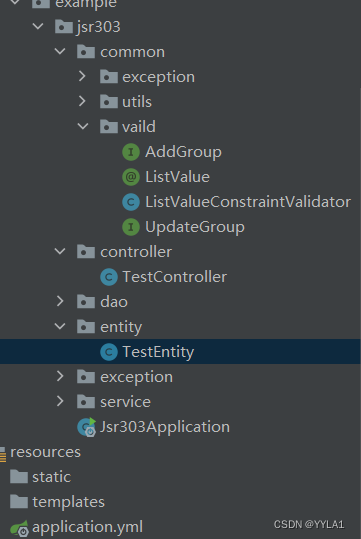Screen dimensions: 361x539
Task: Select the dao package label
Action: click(114, 301)
